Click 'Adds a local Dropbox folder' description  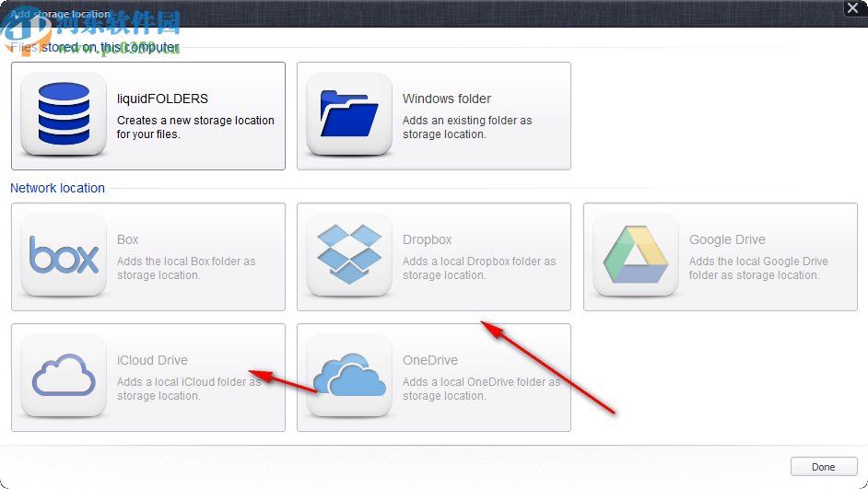(479, 268)
